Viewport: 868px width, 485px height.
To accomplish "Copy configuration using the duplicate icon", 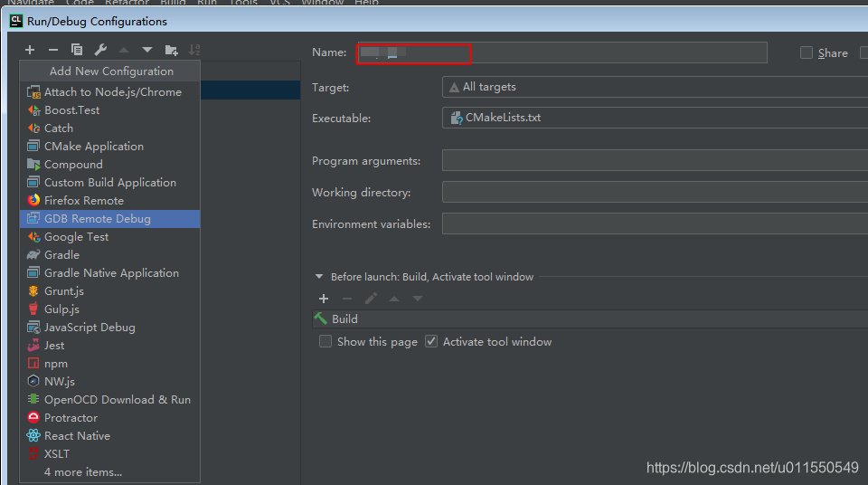I will 77,50.
